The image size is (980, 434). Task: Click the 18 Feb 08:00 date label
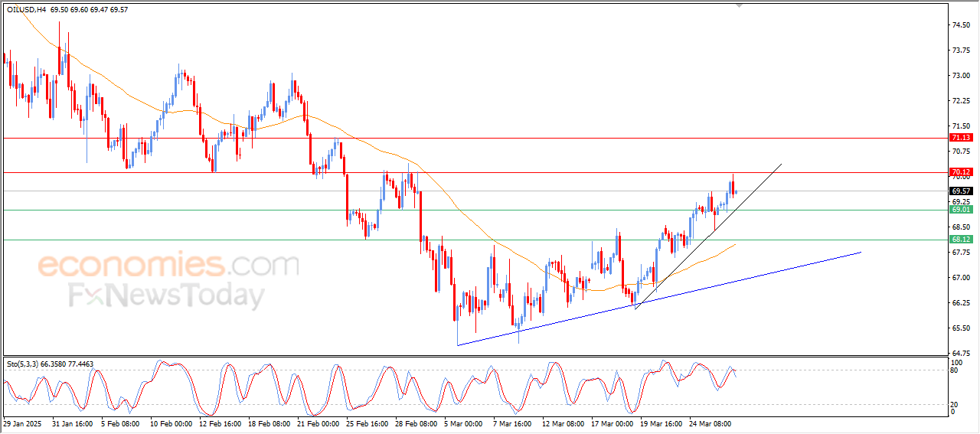pyautogui.click(x=269, y=423)
